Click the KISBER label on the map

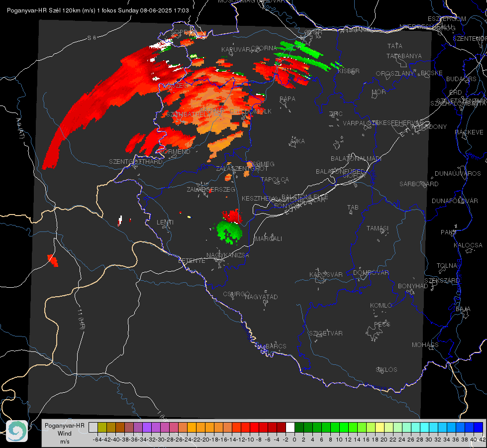349,71
